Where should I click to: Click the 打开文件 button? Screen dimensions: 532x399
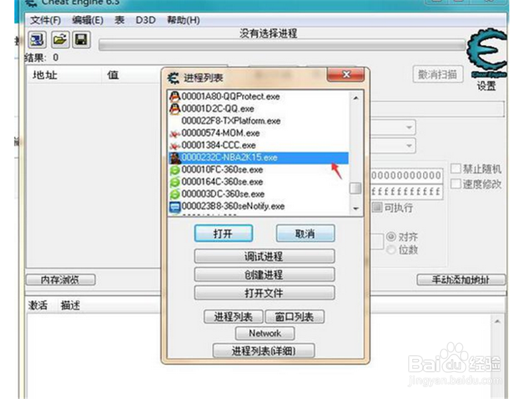(x=264, y=293)
